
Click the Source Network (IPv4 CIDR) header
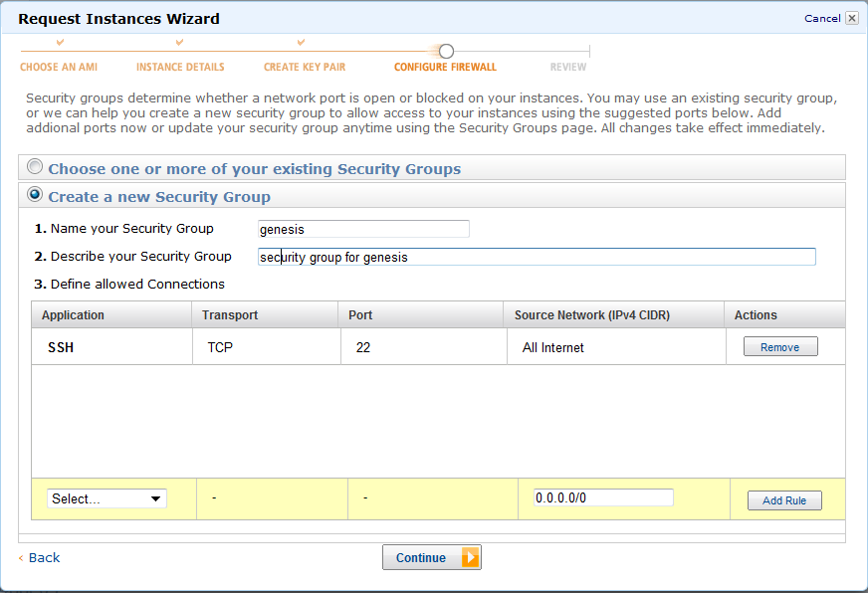614,314
